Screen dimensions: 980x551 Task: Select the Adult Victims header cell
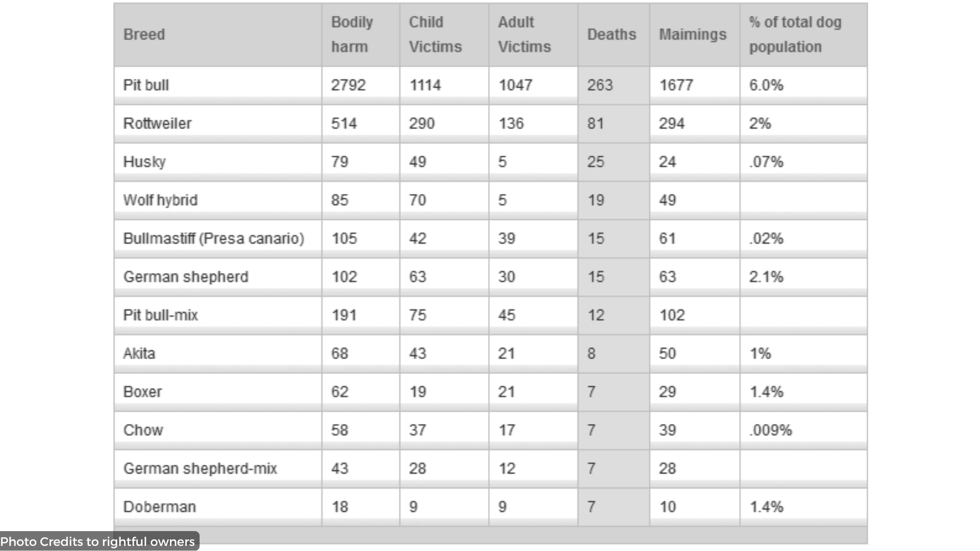pyautogui.click(x=533, y=35)
